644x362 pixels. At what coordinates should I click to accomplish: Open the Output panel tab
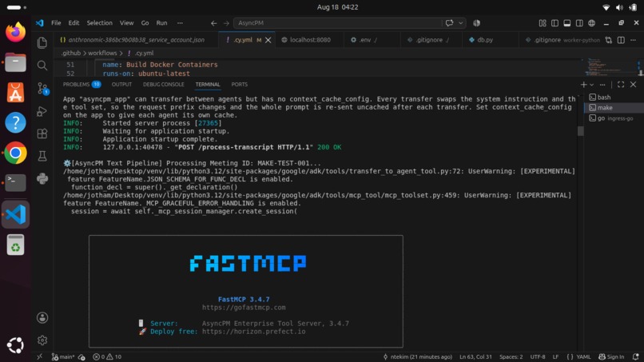tap(121, 85)
